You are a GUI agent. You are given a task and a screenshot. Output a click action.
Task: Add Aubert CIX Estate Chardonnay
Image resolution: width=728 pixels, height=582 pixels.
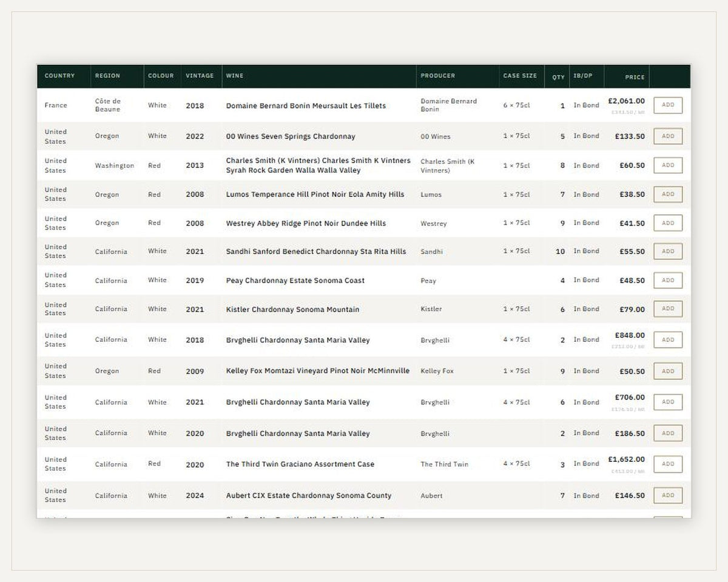pyautogui.click(x=668, y=495)
